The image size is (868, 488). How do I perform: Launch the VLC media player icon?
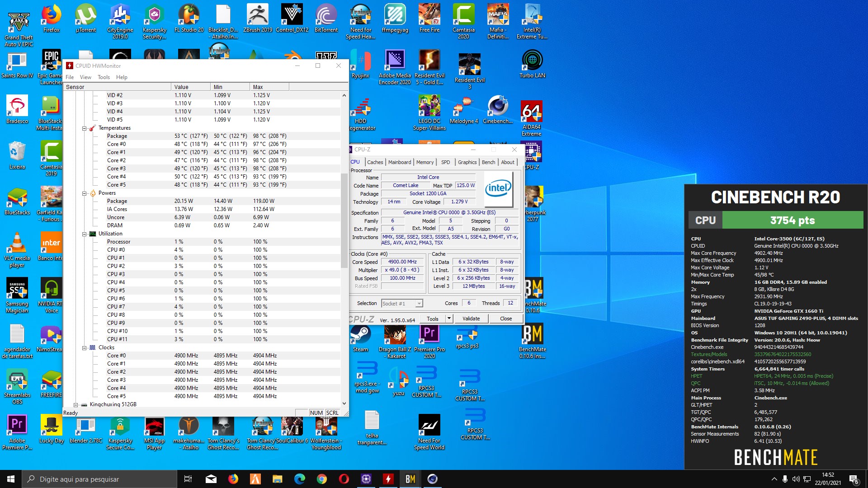17,250
